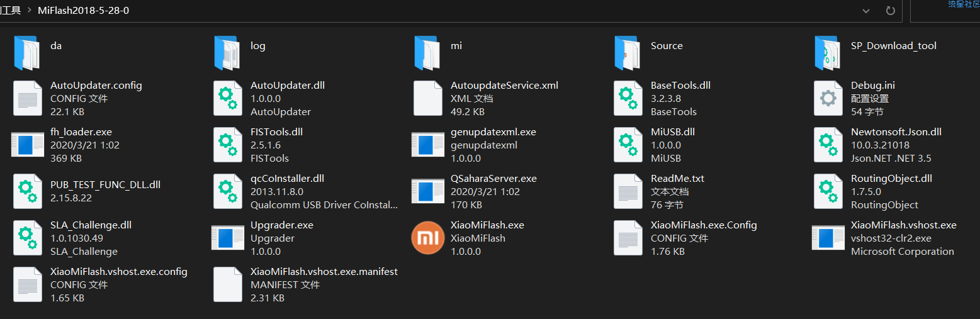Image resolution: width=980 pixels, height=319 pixels.
Task: Select the Debug.ini settings icon
Action: click(828, 98)
